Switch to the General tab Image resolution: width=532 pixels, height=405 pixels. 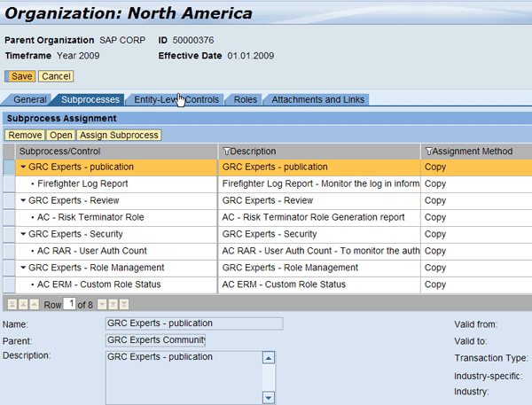coord(30,100)
